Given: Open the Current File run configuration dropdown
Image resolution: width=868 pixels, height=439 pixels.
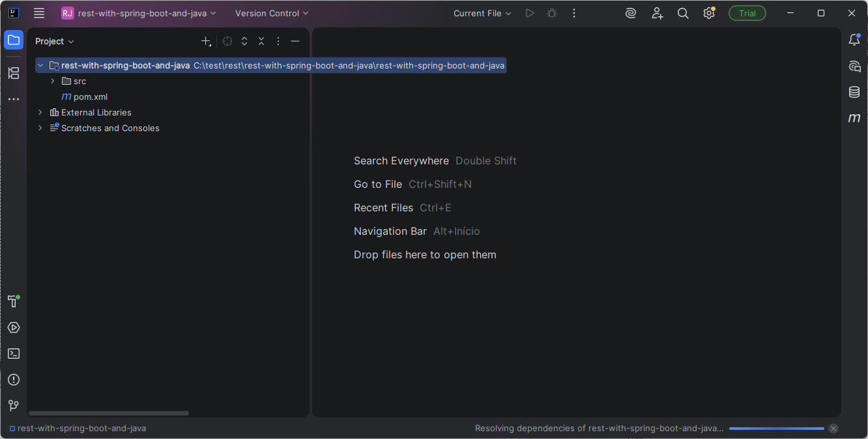Looking at the screenshot, I should click(x=482, y=13).
